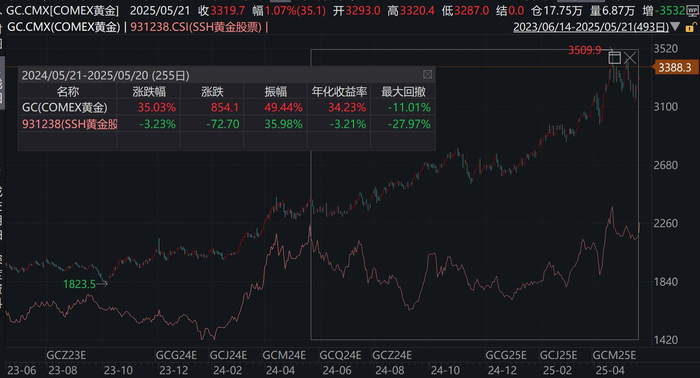Click the -3532 position change value
Viewport: 700px width, 378px height.
(x=670, y=10)
